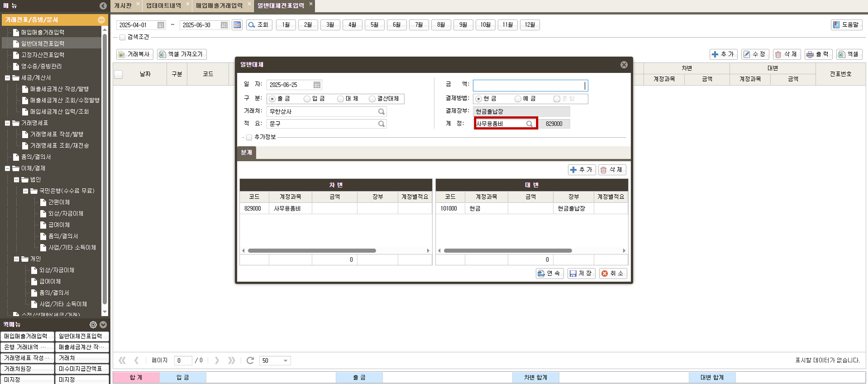Refresh the list with the reload icon

coord(250,360)
